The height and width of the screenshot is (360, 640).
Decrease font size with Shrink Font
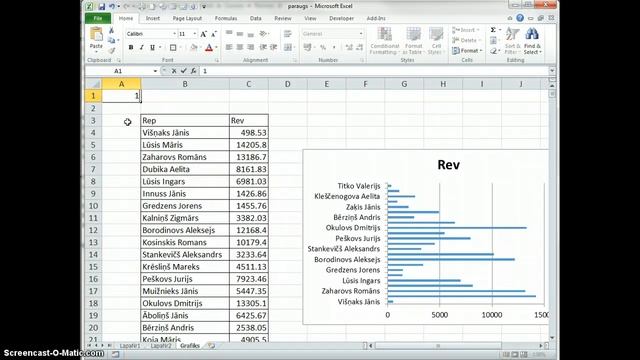(214, 34)
